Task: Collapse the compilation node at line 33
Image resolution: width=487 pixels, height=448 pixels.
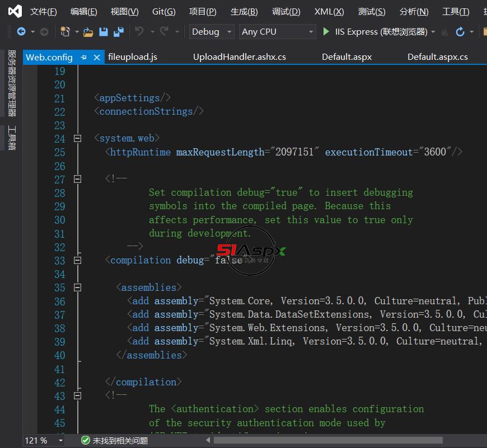Action: (78, 260)
